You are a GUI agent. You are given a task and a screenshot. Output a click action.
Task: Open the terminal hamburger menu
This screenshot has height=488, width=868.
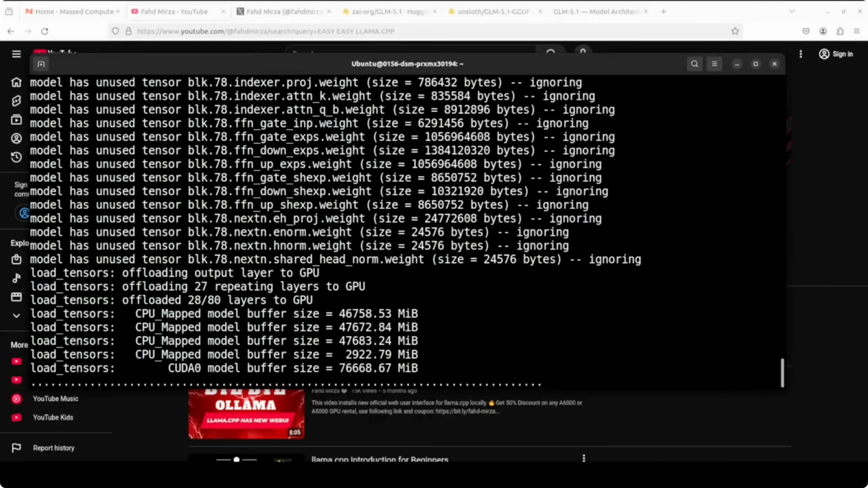click(714, 64)
